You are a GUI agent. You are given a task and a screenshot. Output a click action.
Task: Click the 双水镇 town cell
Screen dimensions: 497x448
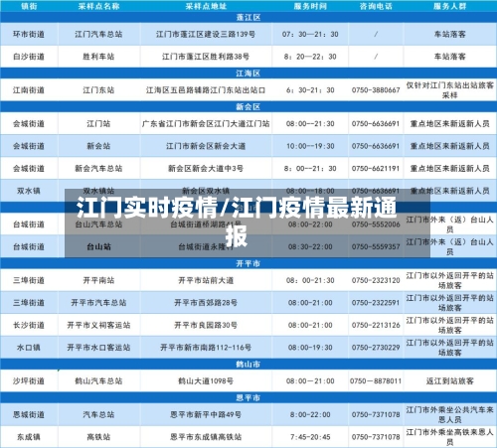click(x=29, y=191)
